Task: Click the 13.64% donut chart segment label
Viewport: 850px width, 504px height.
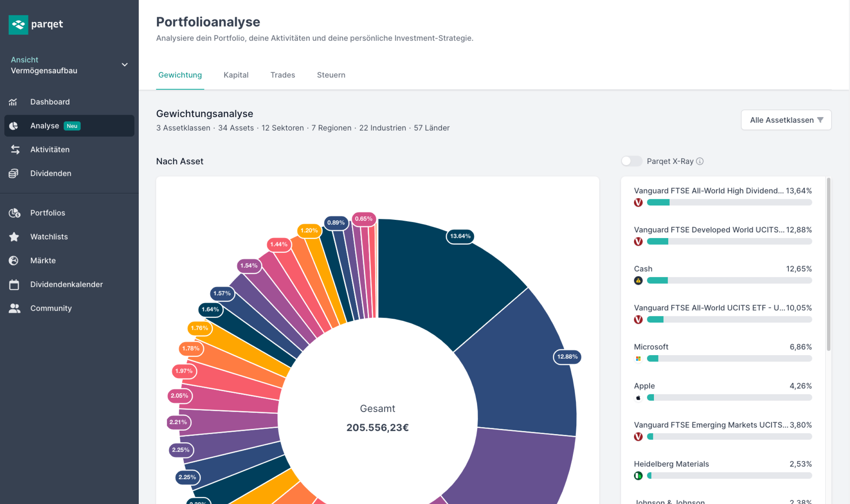Action: [x=460, y=236]
